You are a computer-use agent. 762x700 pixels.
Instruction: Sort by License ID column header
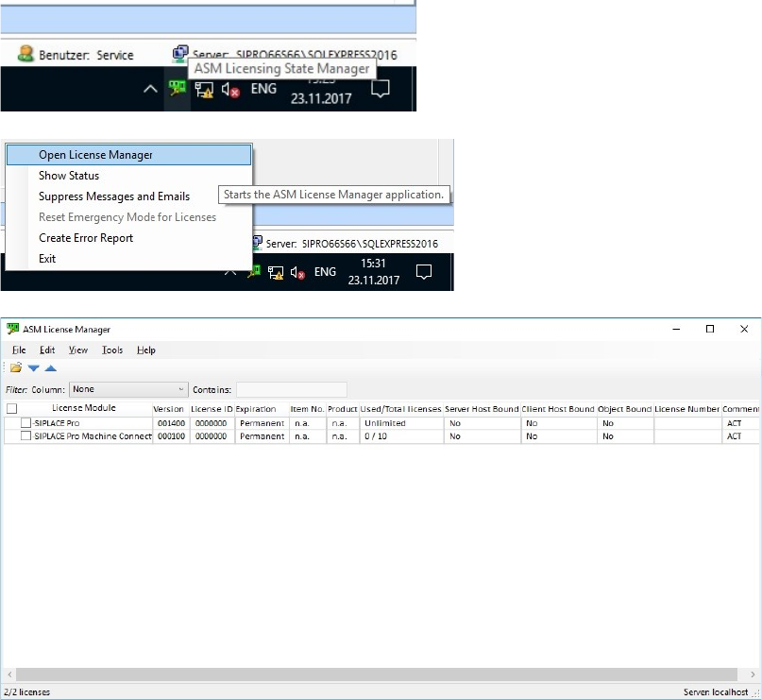212,409
